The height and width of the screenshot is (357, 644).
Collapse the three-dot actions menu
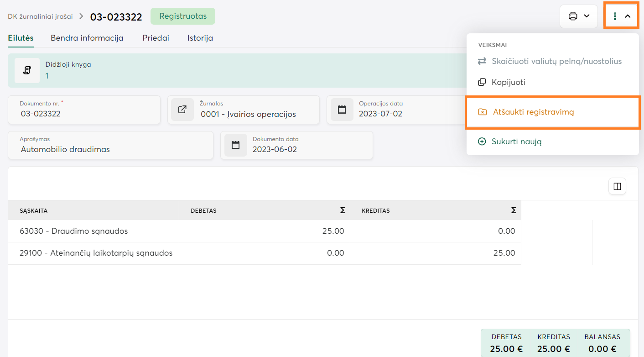[x=621, y=16]
